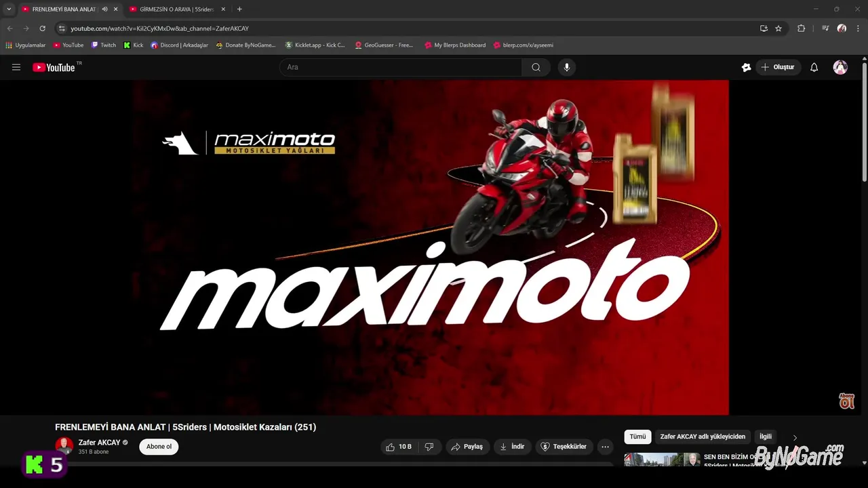Click the site information icon in address bar
This screenshot has height=488, width=868.
coord(62,28)
